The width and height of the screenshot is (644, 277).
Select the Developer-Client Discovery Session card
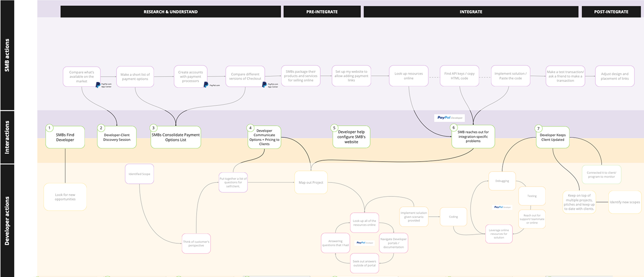[x=117, y=137]
